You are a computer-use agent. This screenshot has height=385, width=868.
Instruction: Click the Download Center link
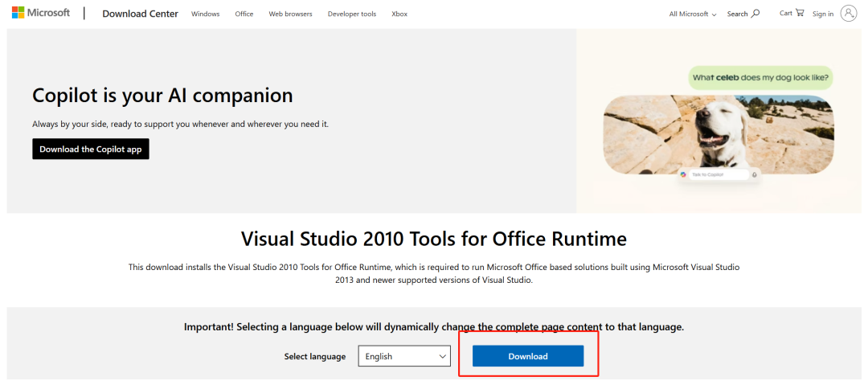[x=140, y=14]
